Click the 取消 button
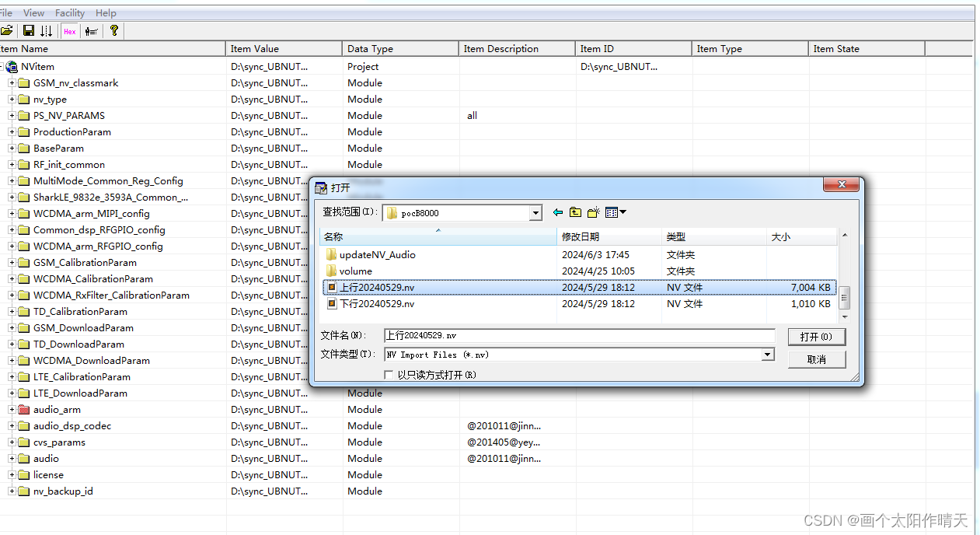Screen dimensions: 980x535 pos(817,358)
